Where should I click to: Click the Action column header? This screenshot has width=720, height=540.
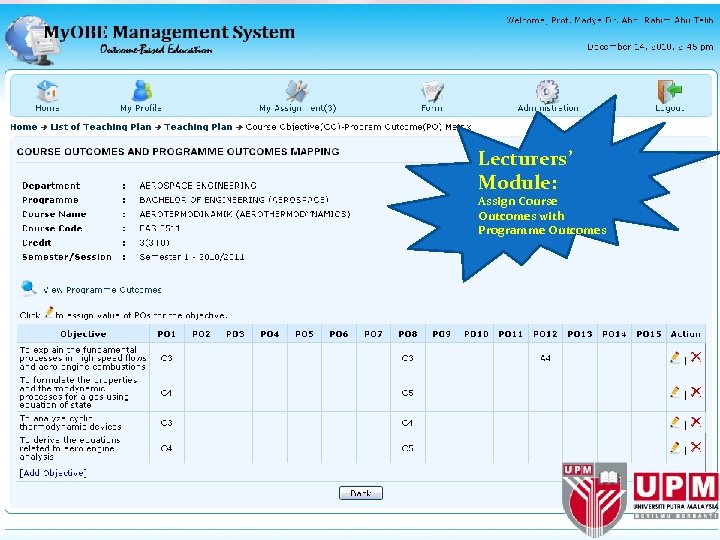pos(686,334)
